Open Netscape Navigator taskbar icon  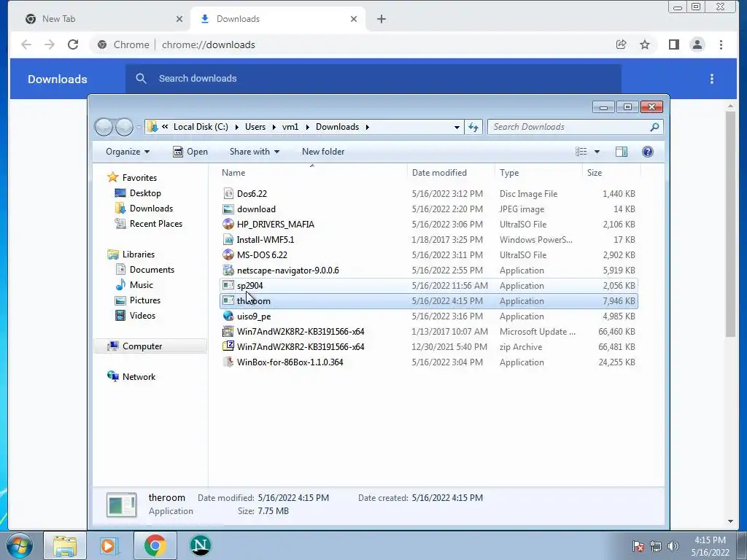click(x=201, y=545)
